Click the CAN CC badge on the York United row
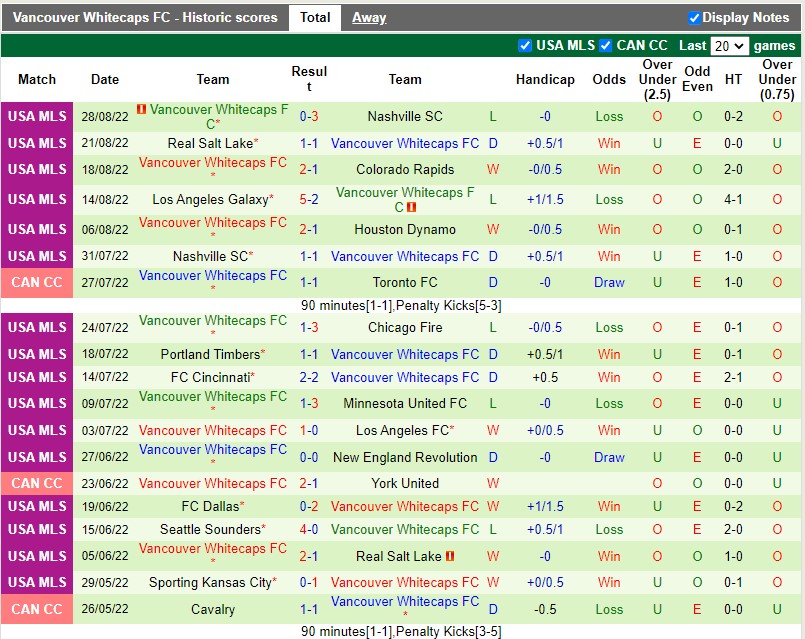The height and width of the screenshot is (639, 805). pyautogui.click(x=37, y=483)
